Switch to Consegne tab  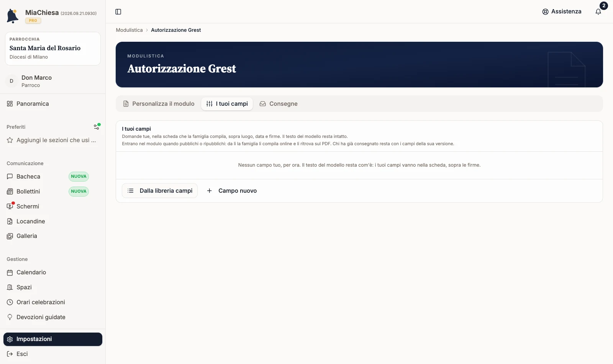pyautogui.click(x=279, y=104)
